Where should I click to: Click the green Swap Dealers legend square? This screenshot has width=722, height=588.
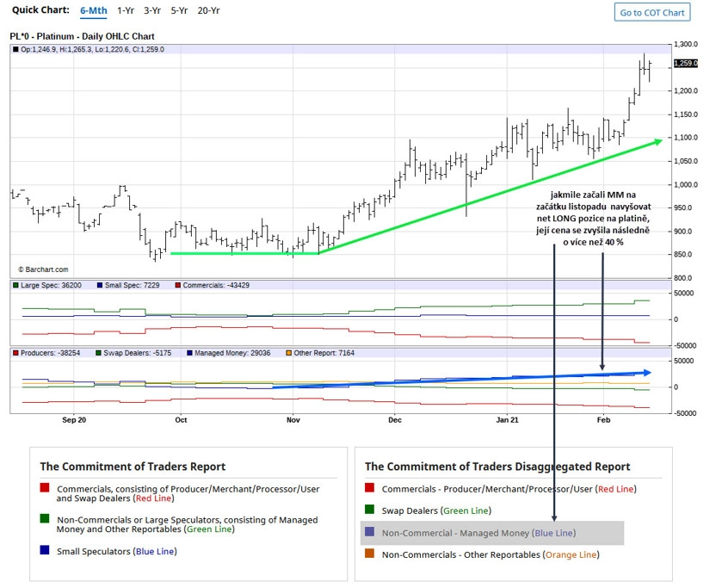pos(99,353)
